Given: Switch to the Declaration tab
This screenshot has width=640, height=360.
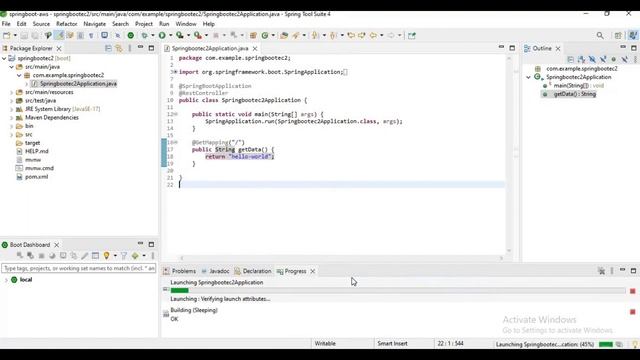Looking at the screenshot, I should coord(253,271).
